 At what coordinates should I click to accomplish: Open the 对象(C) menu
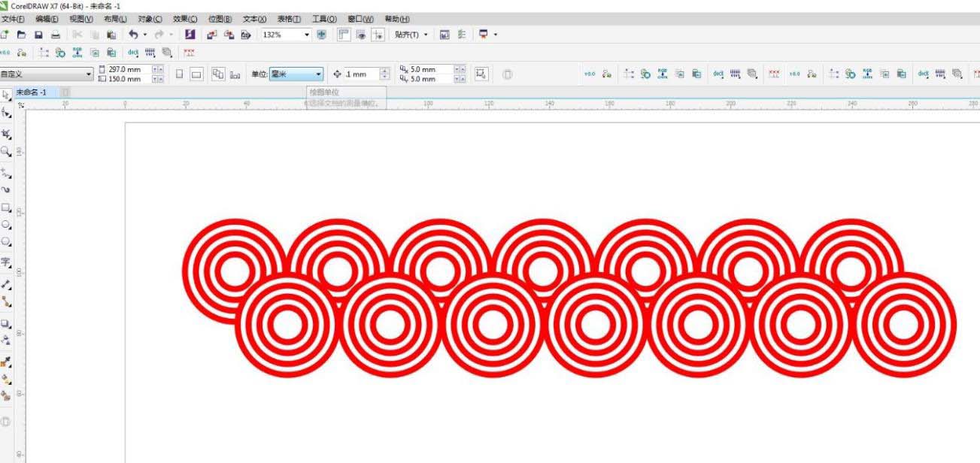click(150, 19)
